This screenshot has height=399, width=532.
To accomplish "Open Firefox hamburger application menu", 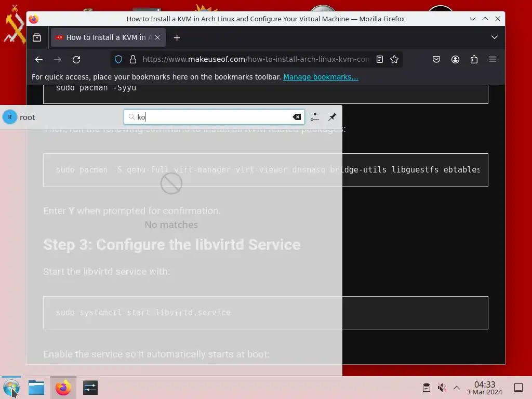I will point(493,59).
